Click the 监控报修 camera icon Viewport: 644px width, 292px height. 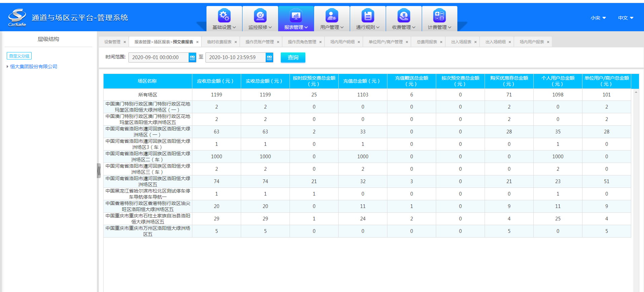pos(260,16)
